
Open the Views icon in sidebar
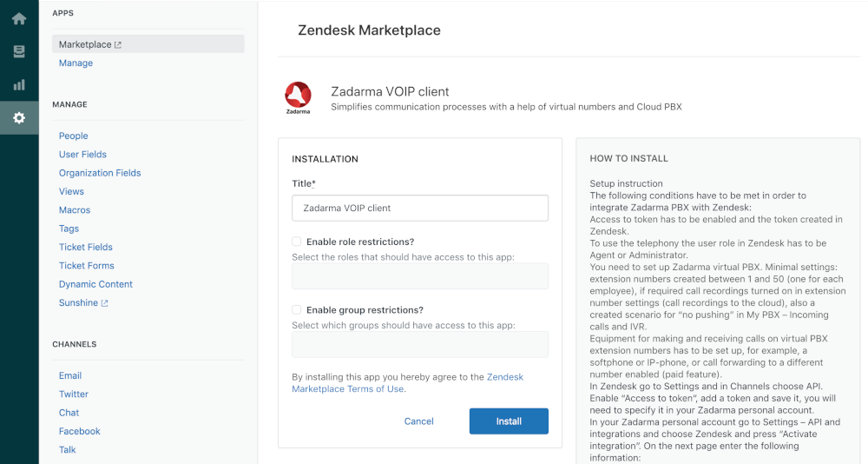(19, 51)
